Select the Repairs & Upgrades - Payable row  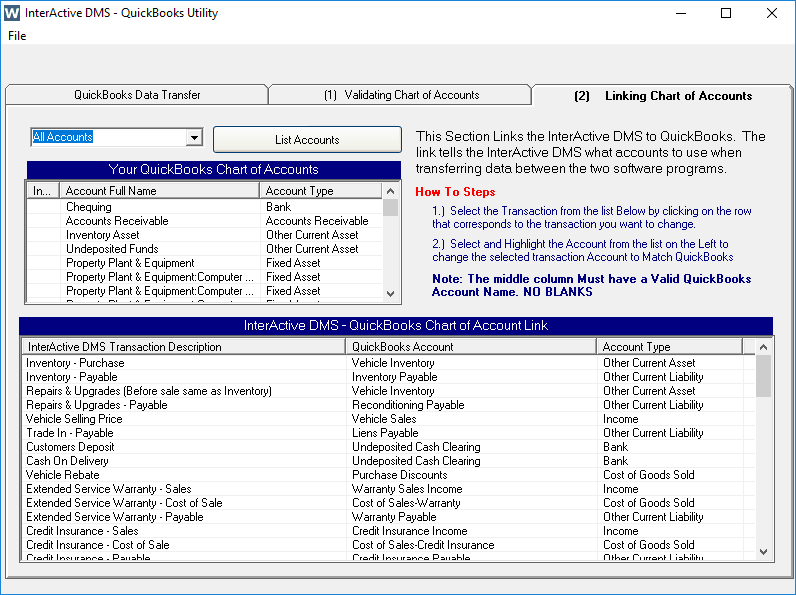[388, 405]
